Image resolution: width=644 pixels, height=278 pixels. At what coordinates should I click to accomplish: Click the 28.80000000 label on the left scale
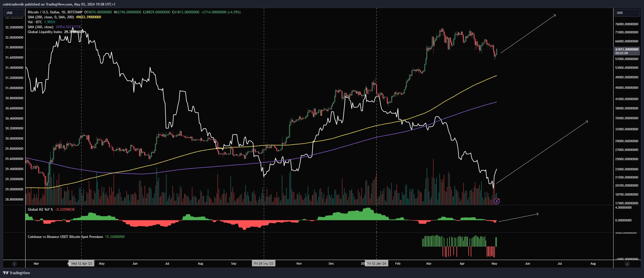[14, 199]
